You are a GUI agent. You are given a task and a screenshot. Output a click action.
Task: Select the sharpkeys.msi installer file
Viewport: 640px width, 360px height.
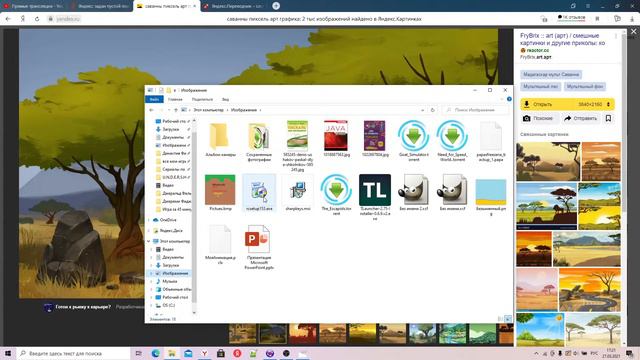298,192
